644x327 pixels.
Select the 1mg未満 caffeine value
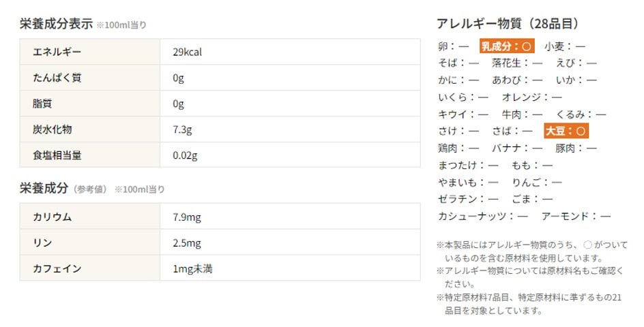[x=192, y=269]
